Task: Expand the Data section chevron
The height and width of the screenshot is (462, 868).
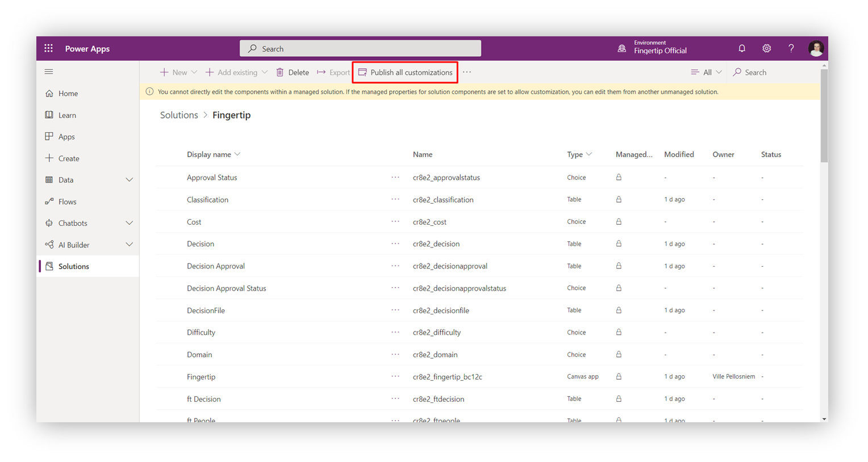Action: point(129,180)
